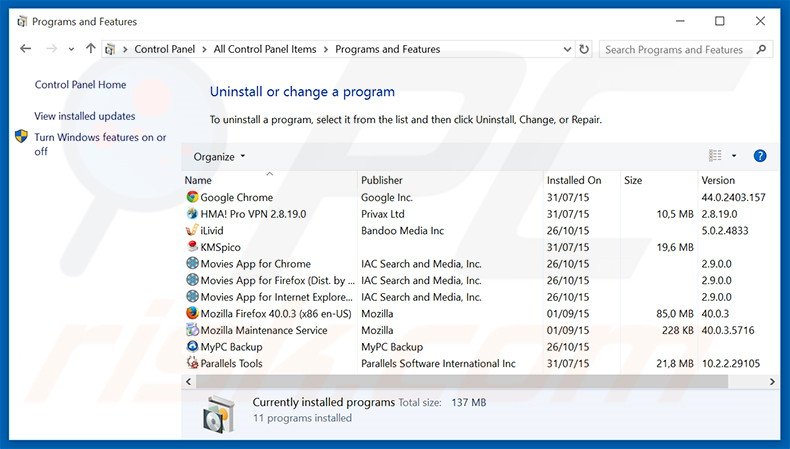
Task: Click the KMSpico red button icon
Action: coord(192,247)
